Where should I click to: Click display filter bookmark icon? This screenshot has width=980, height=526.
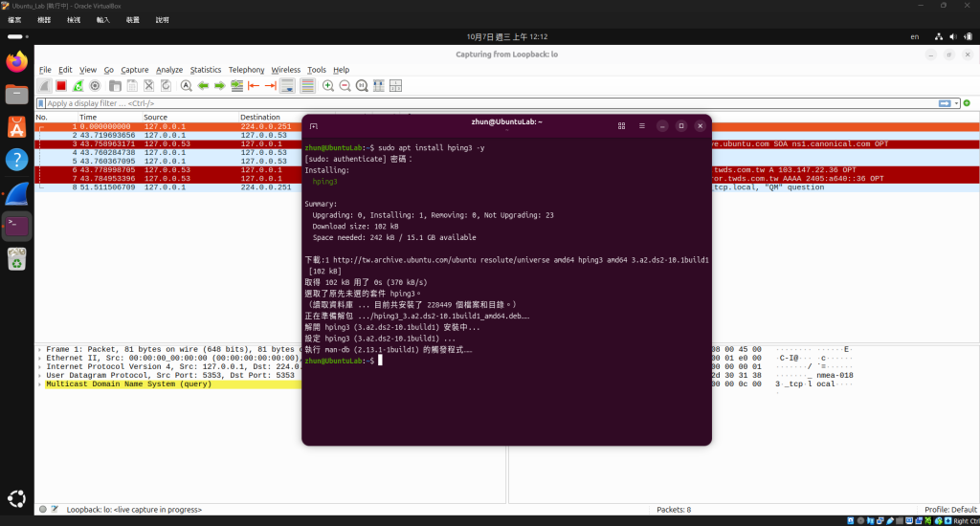pyautogui.click(x=41, y=103)
